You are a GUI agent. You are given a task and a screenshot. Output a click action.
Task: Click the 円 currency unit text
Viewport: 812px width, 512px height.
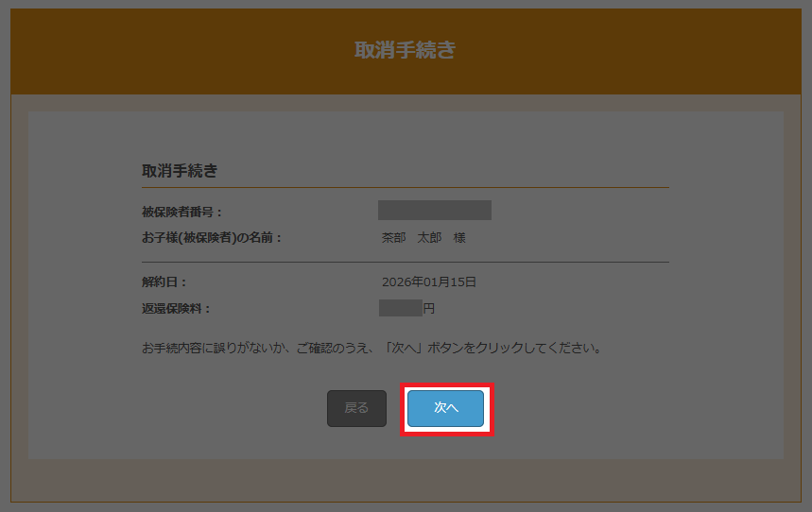[x=428, y=309]
